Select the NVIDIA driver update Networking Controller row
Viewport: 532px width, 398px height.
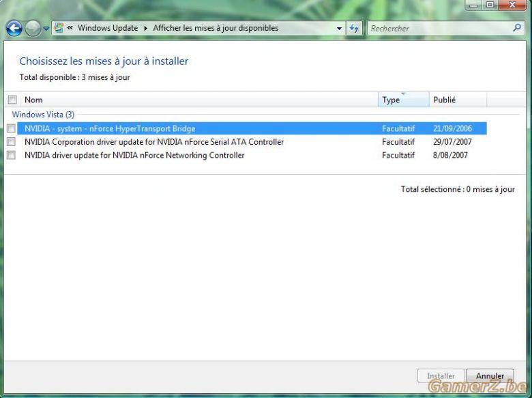pos(252,155)
